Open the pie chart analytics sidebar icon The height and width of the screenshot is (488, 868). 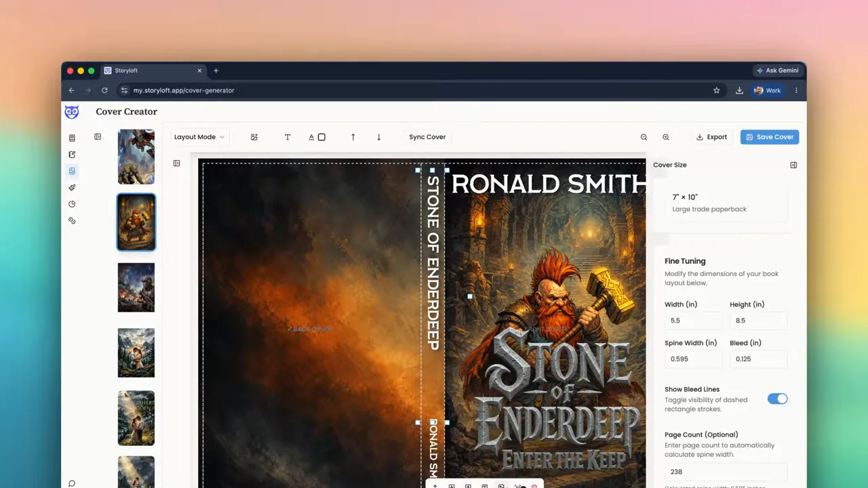point(72,204)
